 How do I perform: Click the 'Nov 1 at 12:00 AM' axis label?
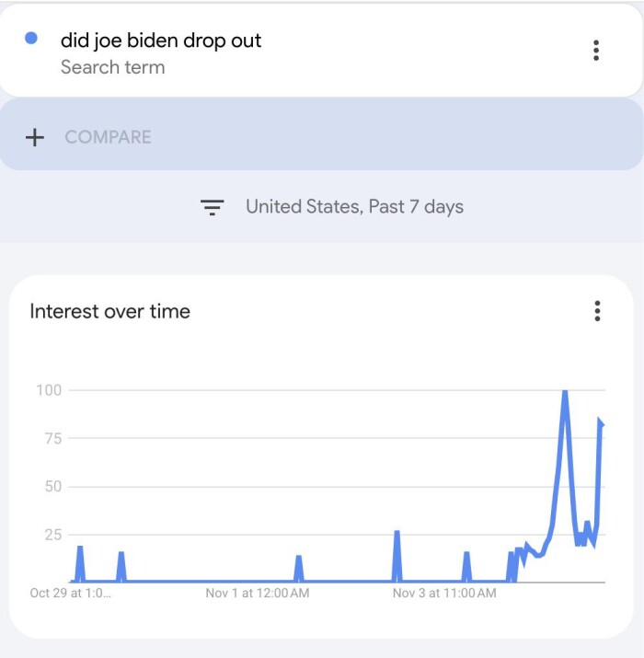pos(258,594)
